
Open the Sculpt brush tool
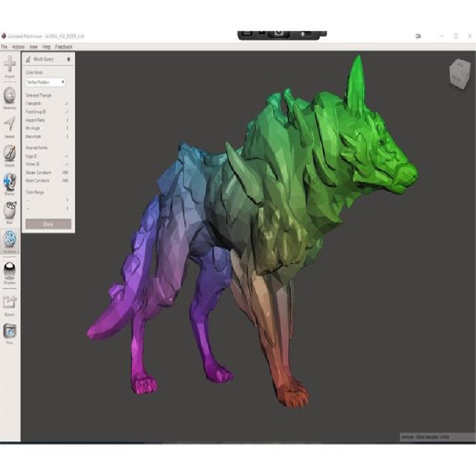pos(10,153)
